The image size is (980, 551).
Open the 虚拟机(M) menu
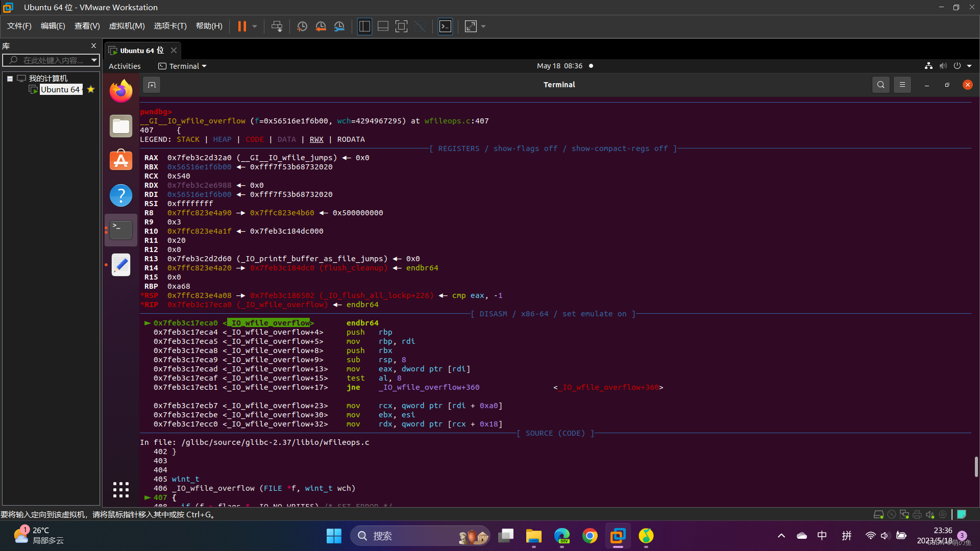click(x=127, y=26)
